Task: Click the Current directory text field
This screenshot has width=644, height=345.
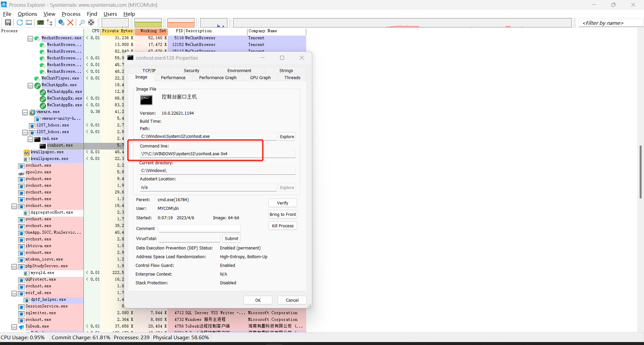Action: pos(217,170)
